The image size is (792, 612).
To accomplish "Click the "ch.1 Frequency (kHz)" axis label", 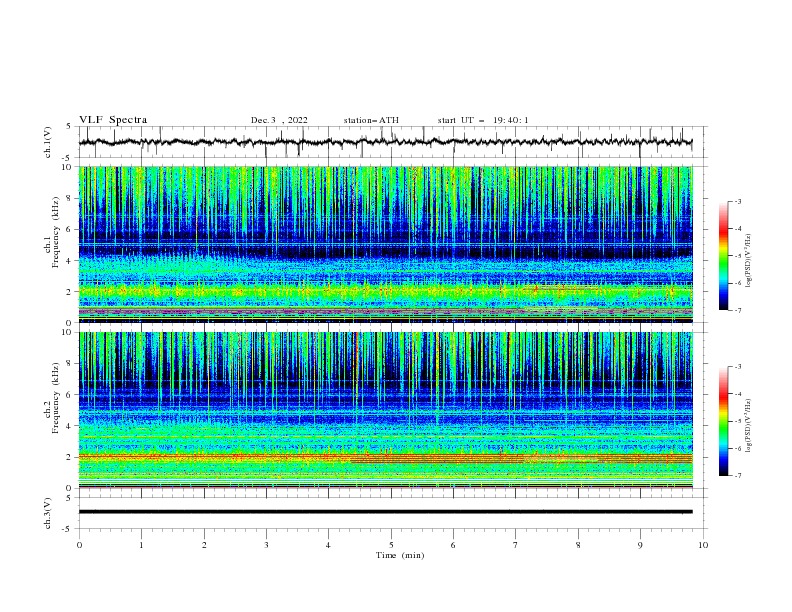I will (x=52, y=232).
